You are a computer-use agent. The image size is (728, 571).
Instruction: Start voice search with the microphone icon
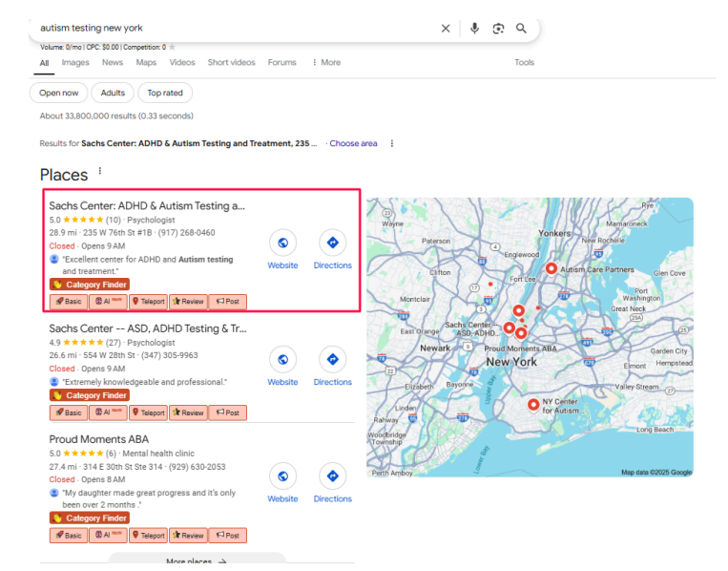point(474,29)
